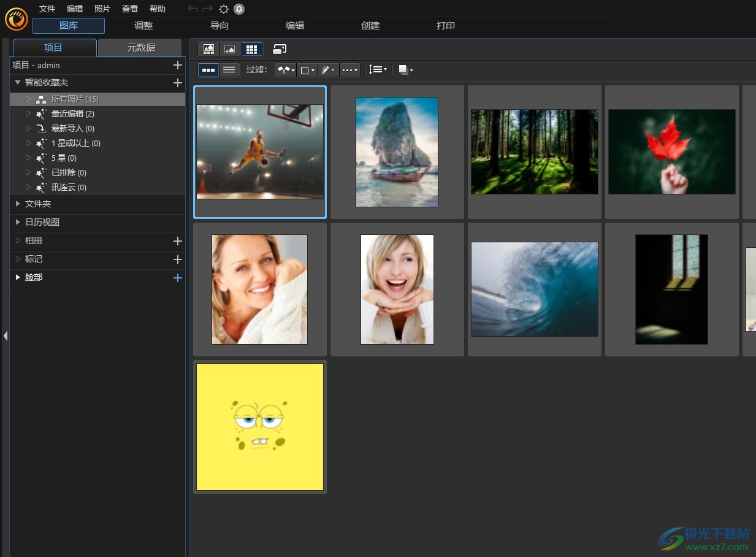Open the 查看 menu
The width and height of the screenshot is (756, 557).
(130, 9)
